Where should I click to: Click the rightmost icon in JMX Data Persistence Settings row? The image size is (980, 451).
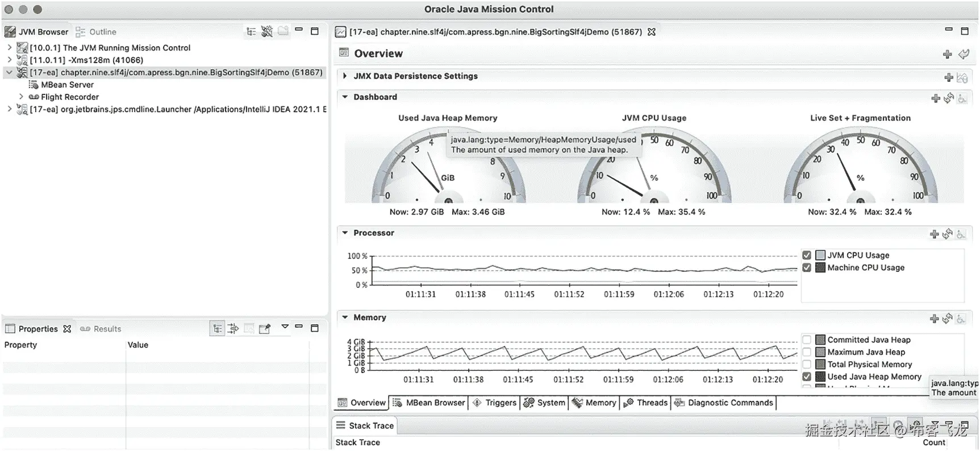pyautogui.click(x=962, y=77)
